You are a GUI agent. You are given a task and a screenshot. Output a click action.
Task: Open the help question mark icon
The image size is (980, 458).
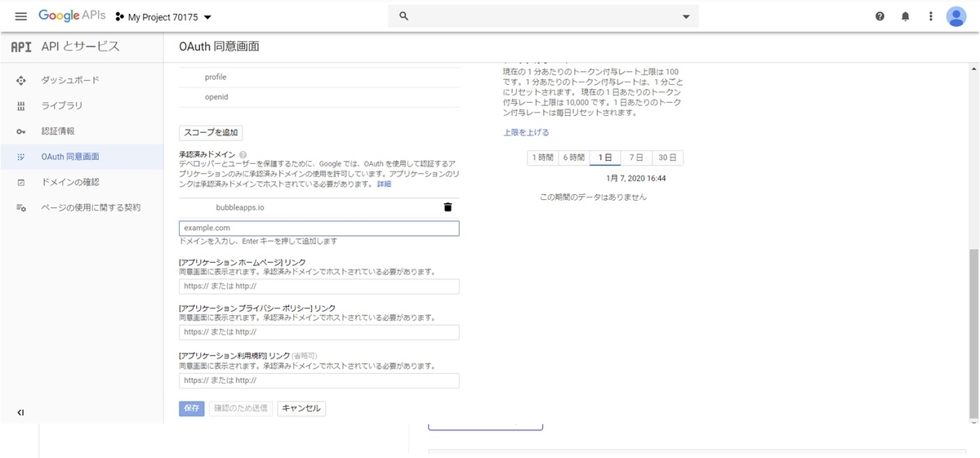coord(880,16)
